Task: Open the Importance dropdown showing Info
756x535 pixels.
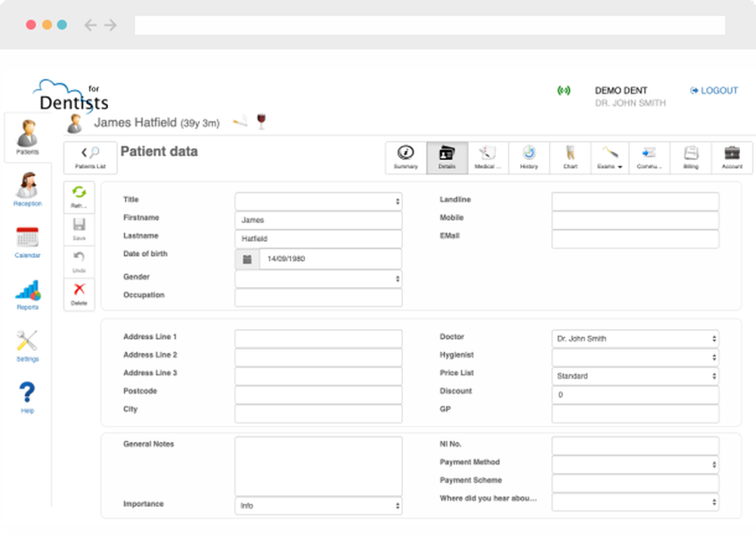Action: click(x=318, y=506)
